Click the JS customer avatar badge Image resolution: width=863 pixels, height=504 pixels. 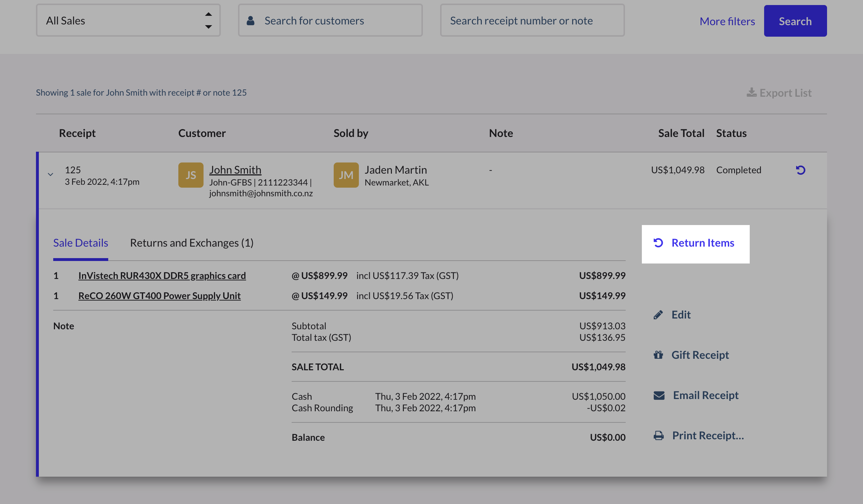(x=191, y=175)
